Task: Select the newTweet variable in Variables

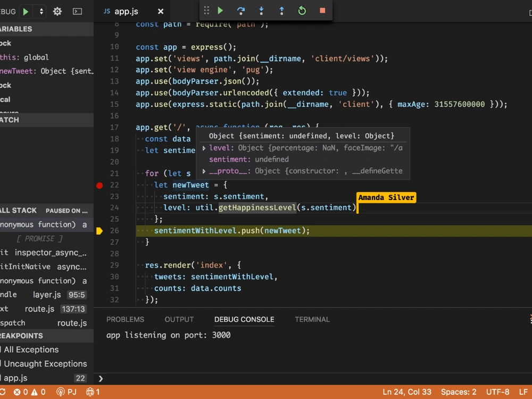Action: click(x=46, y=71)
